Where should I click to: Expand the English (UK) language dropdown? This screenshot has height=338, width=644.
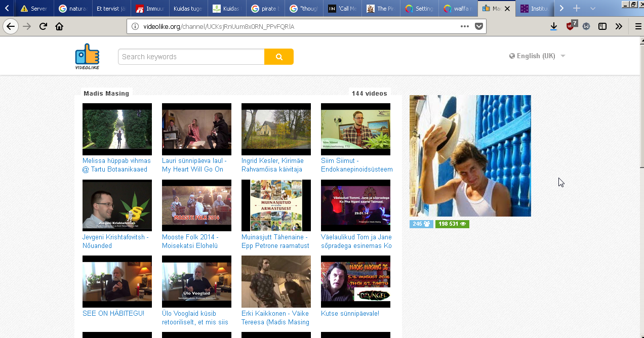[537, 56]
